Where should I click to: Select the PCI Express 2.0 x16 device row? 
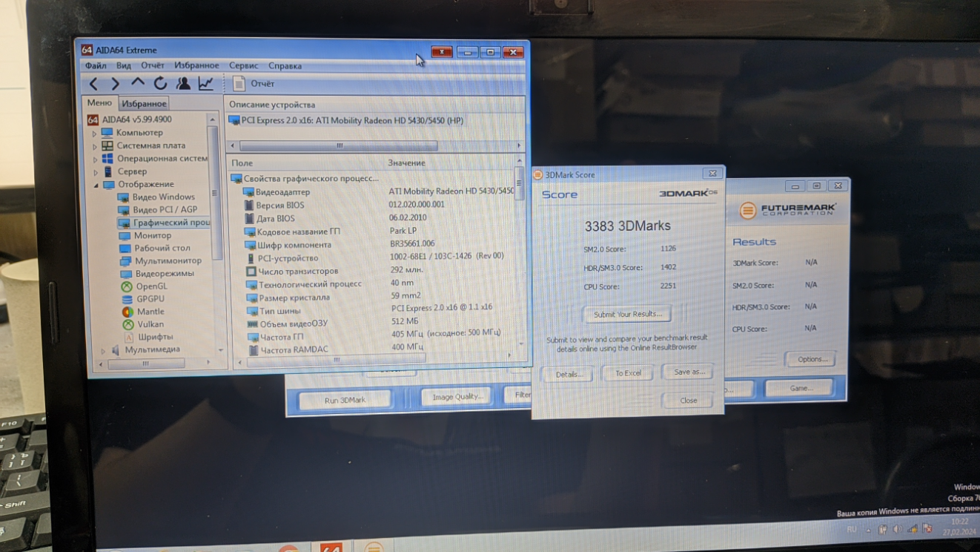[x=346, y=120]
